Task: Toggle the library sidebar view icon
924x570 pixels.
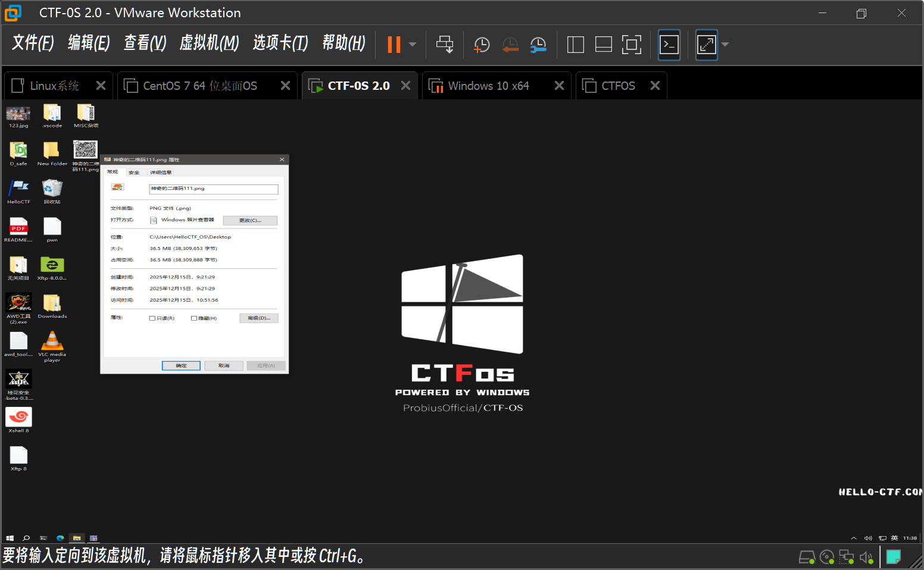Action: pos(576,45)
